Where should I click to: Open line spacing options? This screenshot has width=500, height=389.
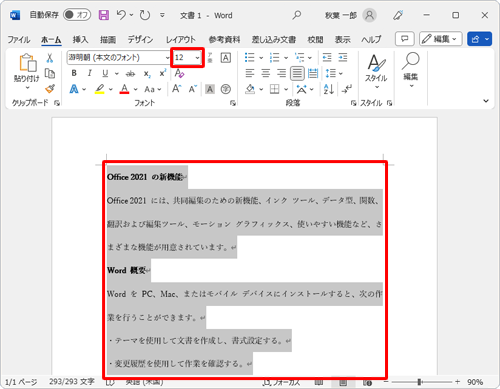(334, 73)
